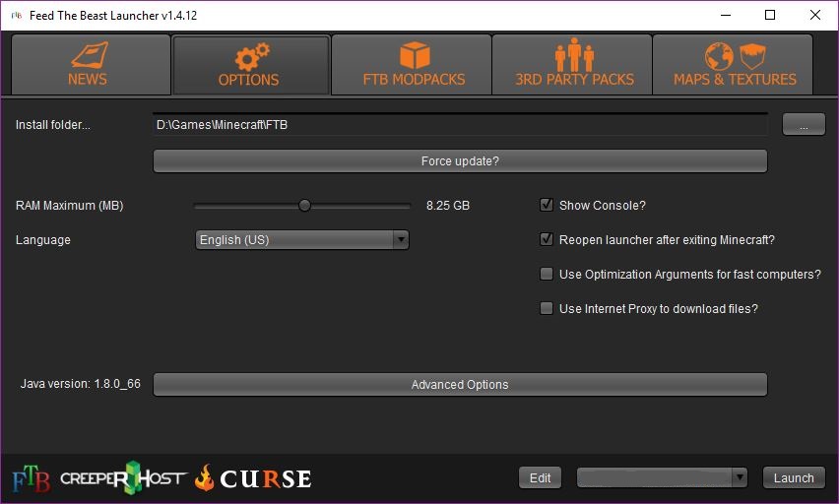Launch the selected modpack

coord(794,477)
